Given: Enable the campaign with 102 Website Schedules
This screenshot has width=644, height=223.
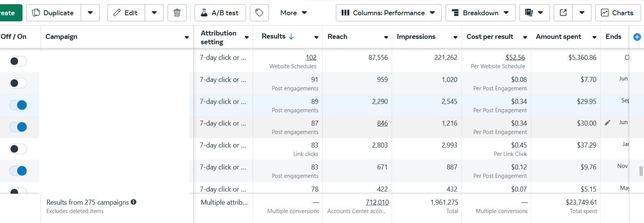Looking at the screenshot, I should click(x=18, y=61).
